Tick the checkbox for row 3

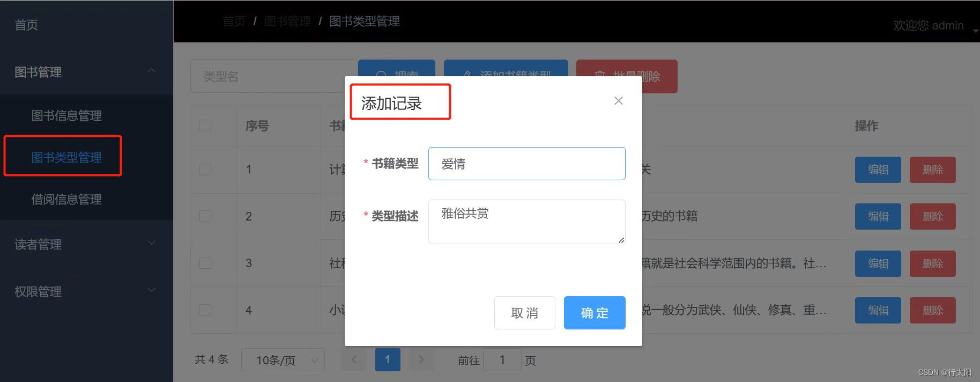click(205, 263)
